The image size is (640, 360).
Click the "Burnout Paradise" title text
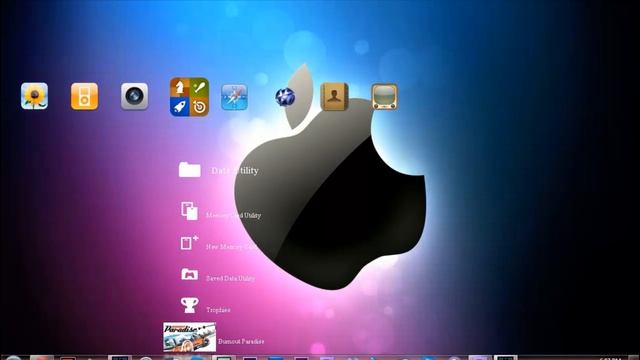tap(241, 341)
